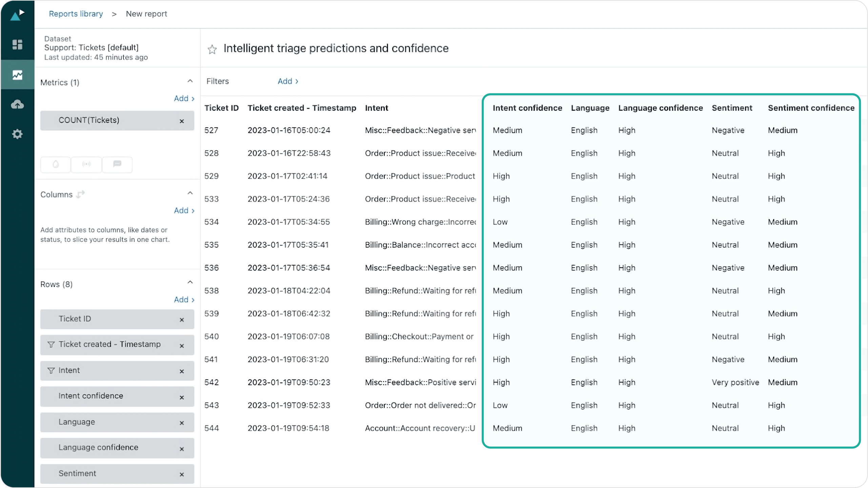868x488 pixels.
Task: Collapse the Columns section chevron
Action: click(x=190, y=193)
